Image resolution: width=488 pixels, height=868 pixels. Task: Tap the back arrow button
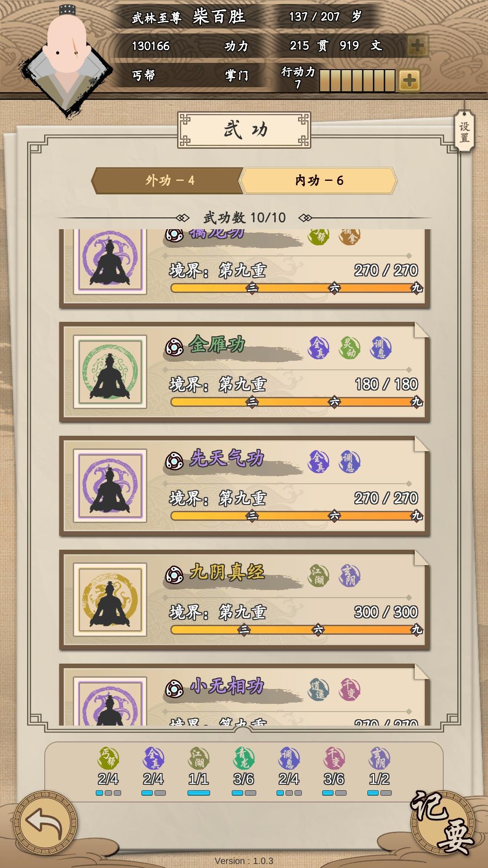coord(45,823)
